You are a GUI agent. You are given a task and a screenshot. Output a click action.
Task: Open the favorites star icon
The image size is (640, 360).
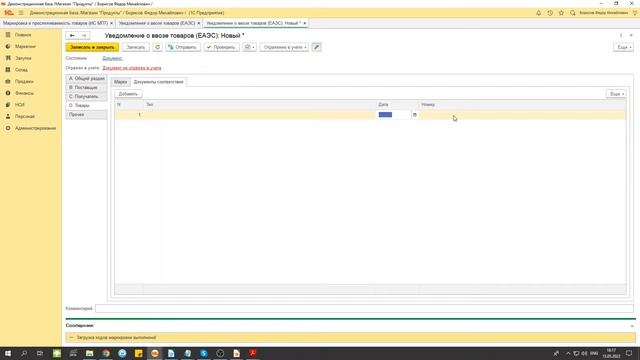click(561, 13)
